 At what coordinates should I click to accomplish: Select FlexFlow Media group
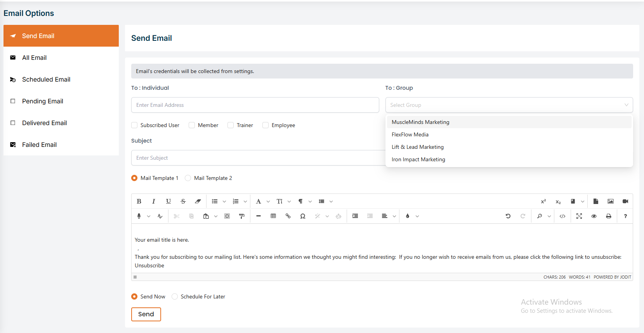click(x=509, y=134)
